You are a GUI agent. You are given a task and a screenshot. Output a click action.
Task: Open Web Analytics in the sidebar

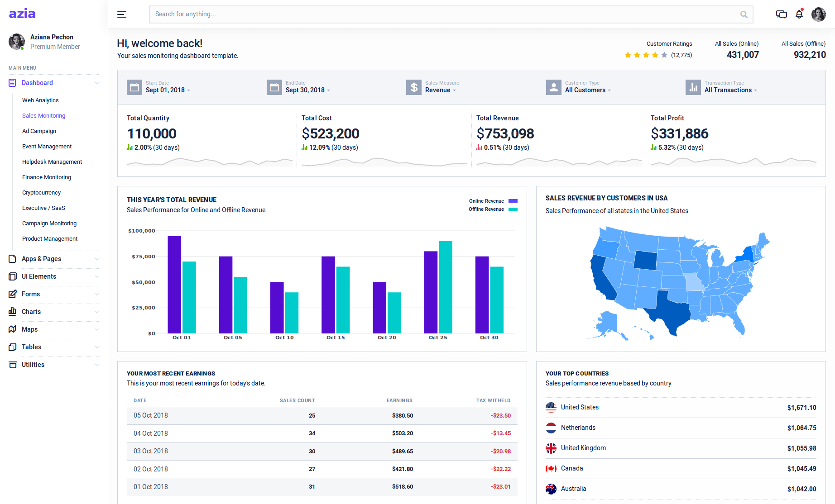point(40,100)
